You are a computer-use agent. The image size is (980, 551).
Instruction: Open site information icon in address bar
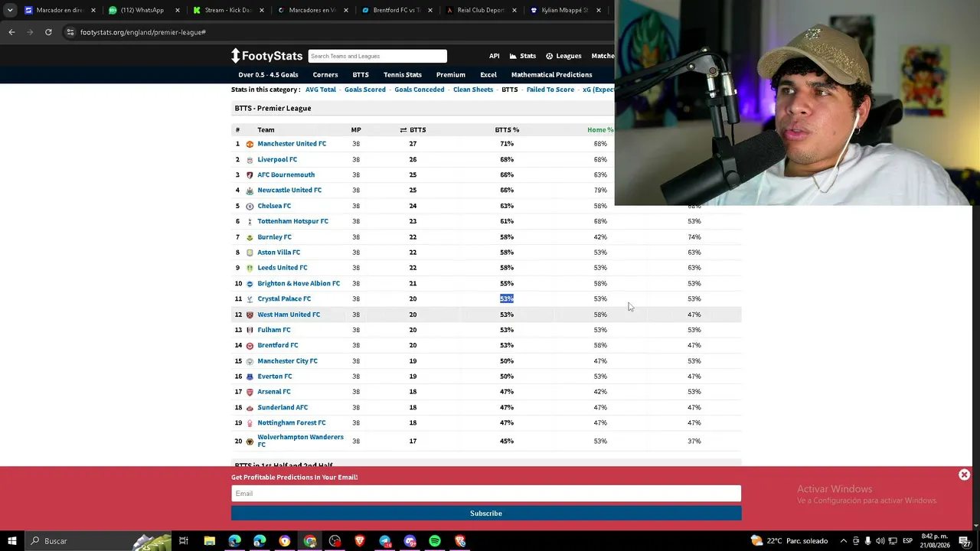coord(70,32)
